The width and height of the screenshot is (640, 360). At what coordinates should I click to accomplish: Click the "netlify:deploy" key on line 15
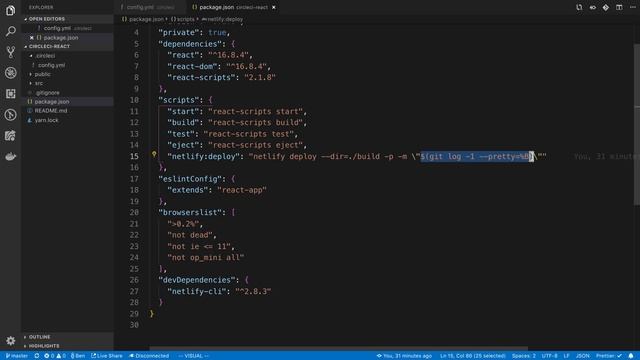pyautogui.click(x=203, y=156)
